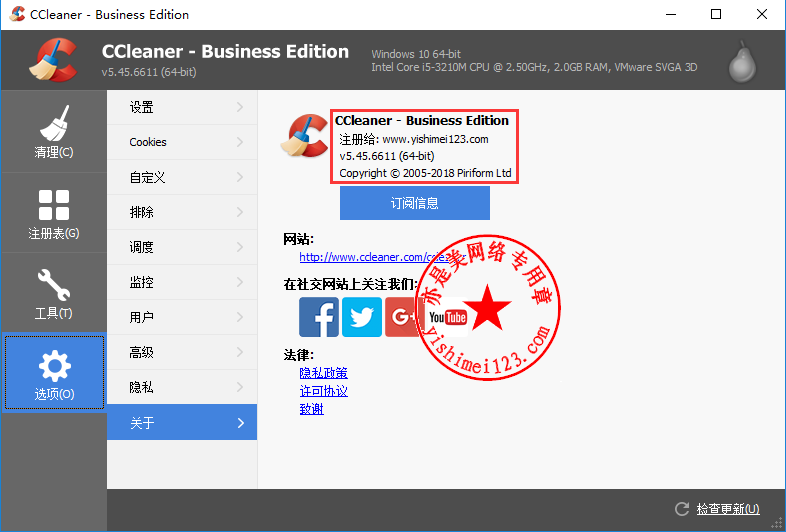Screen dimensions: 786x532
Task: Click the Piriform pear logo
Action: tap(742, 61)
